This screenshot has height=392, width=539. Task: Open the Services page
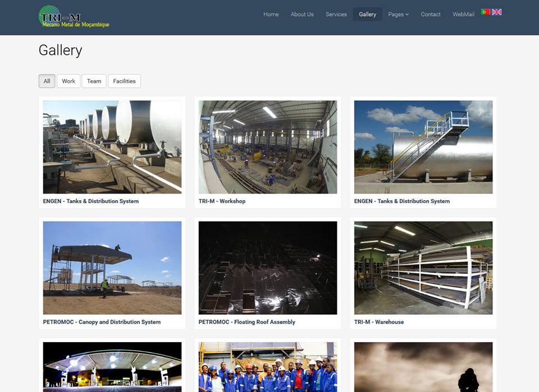336,14
